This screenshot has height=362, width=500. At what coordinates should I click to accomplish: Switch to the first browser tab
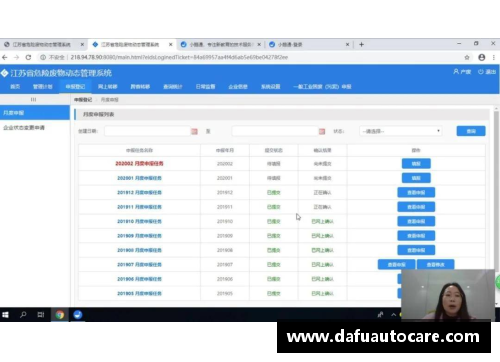41,44
